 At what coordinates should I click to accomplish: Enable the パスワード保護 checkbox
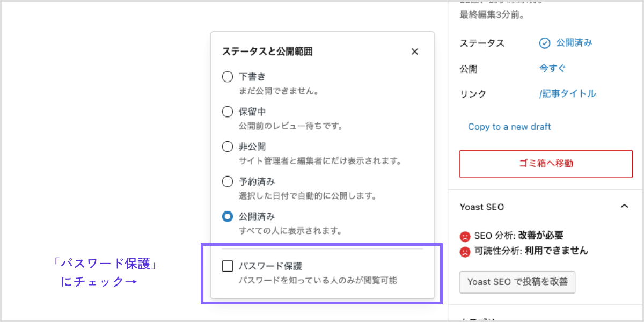pyautogui.click(x=228, y=266)
